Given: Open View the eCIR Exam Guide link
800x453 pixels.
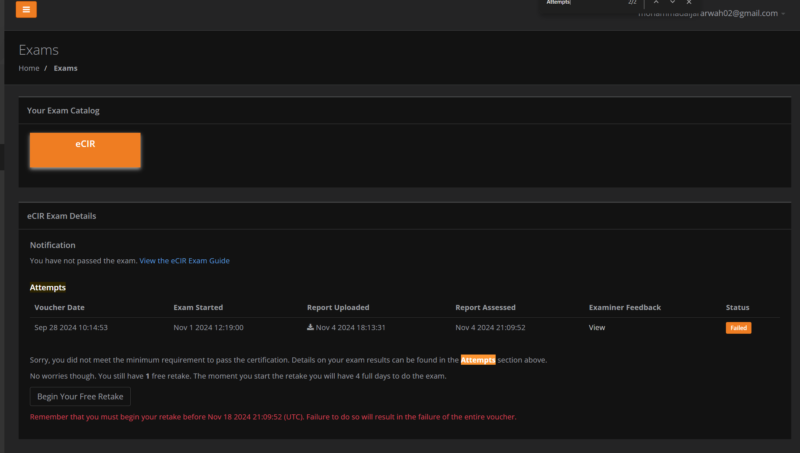Looking at the screenshot, I should point(184,261).
